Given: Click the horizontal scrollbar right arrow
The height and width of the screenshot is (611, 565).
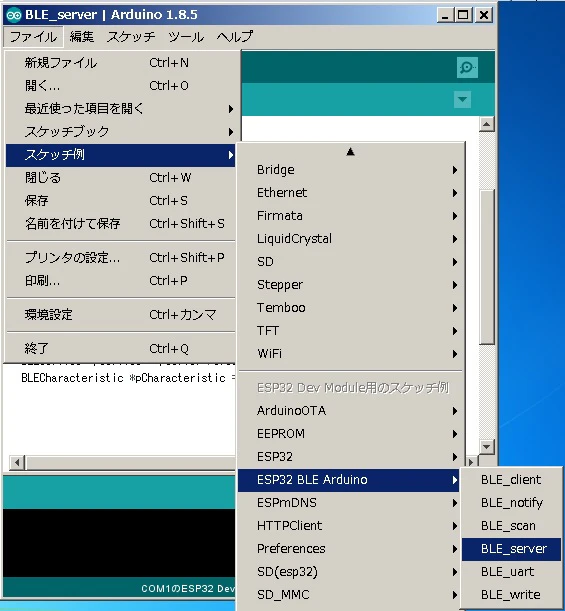Looking at the screenshot, I should (x=471, y=463).
